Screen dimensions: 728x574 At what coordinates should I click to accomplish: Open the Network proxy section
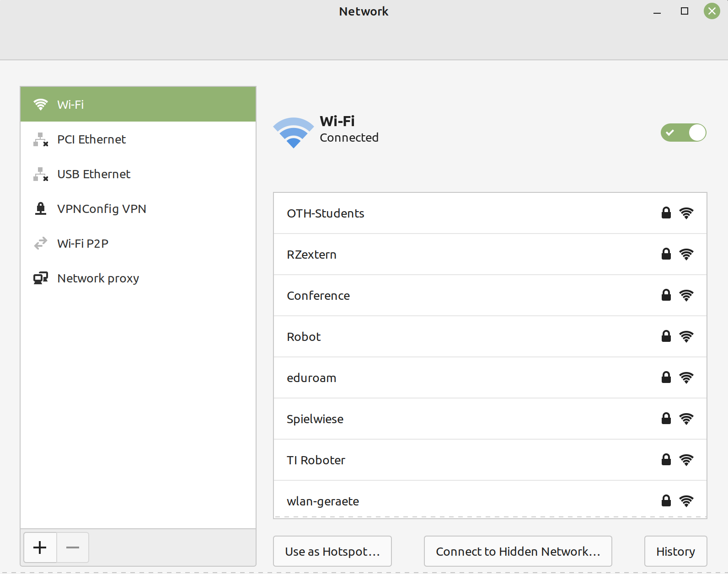98,278
